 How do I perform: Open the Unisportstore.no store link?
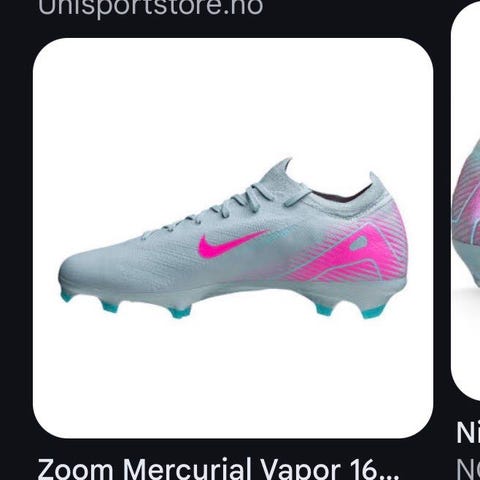coord(150,6)
